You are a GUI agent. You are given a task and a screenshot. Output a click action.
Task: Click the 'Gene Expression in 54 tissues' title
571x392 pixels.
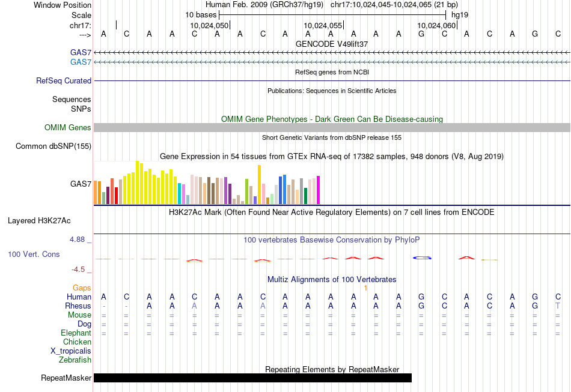coord(332,156)
